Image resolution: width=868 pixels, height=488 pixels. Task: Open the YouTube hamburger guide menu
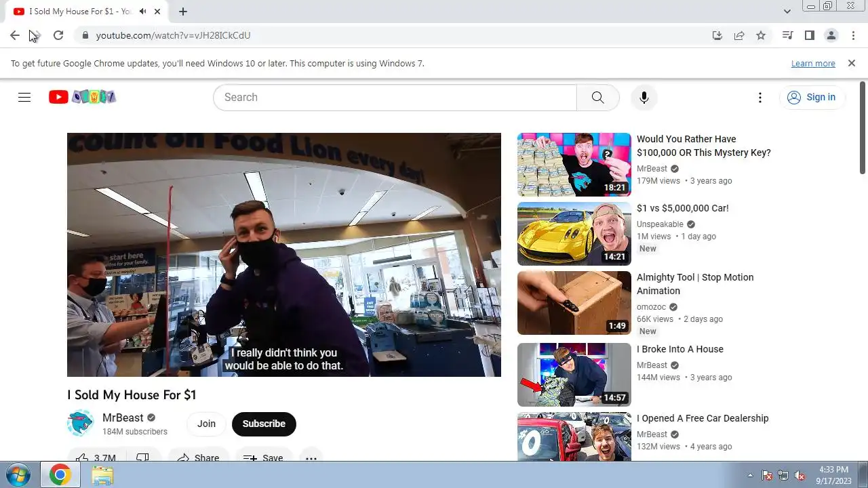pos(24,97)
